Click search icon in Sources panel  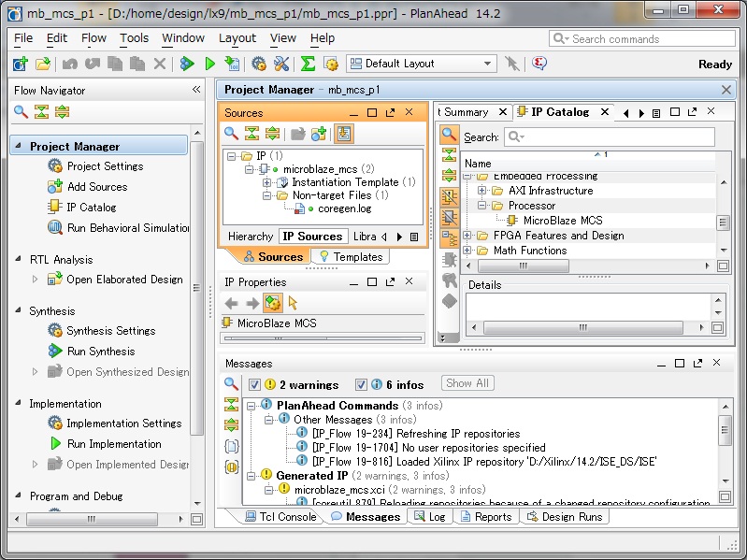pos(231,134)
